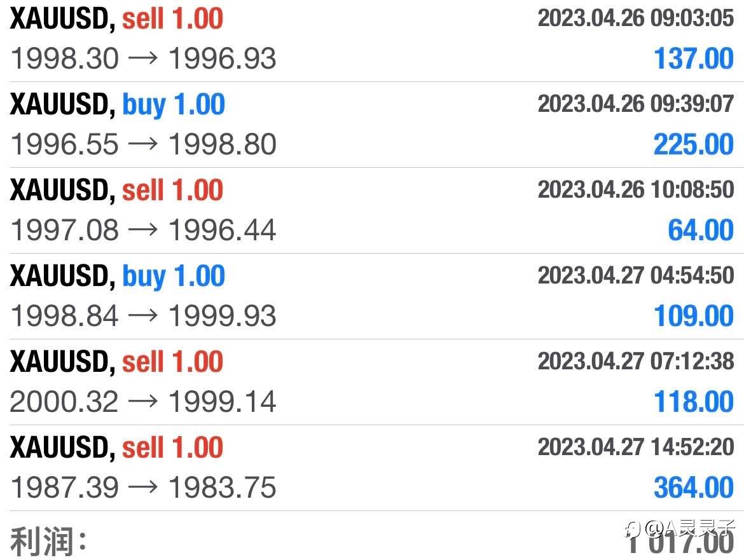The height and width of the screenshot is (560, 744).
Task: Click the timestamp 2023.04.27 07:12:38
Action: click(635, 361)
